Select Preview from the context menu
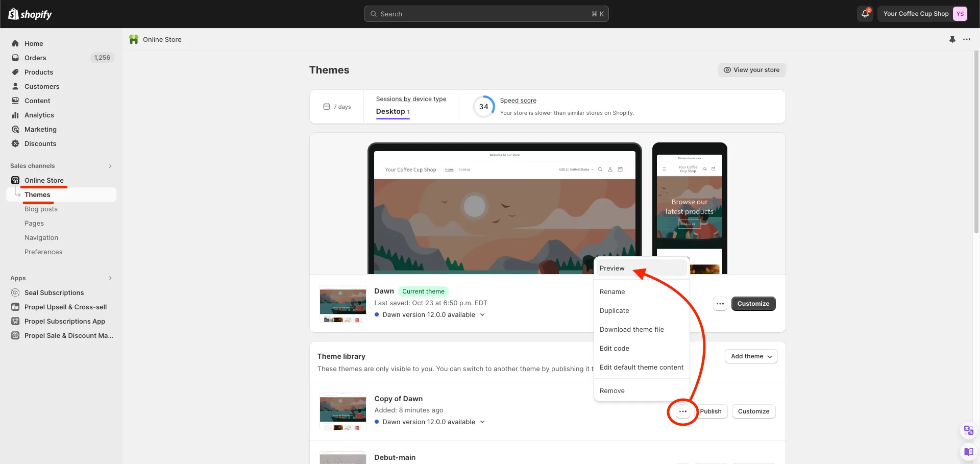980x464 pixels. coord(642,268)
